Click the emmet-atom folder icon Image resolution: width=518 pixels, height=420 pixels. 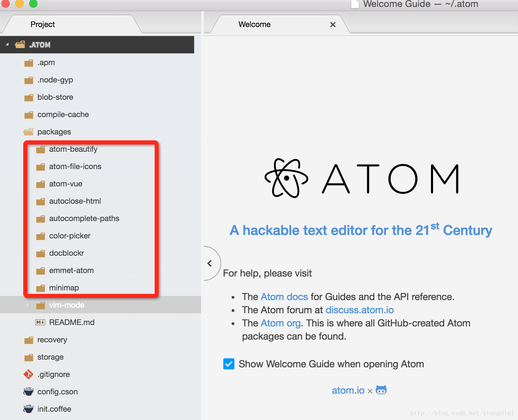point(41,271)
